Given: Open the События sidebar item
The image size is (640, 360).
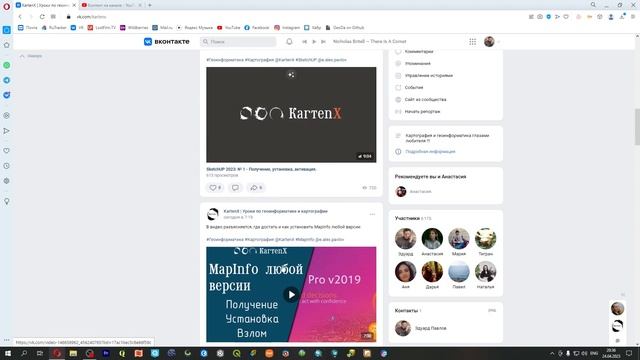Looking at the screenshot, I should [414, 87].
